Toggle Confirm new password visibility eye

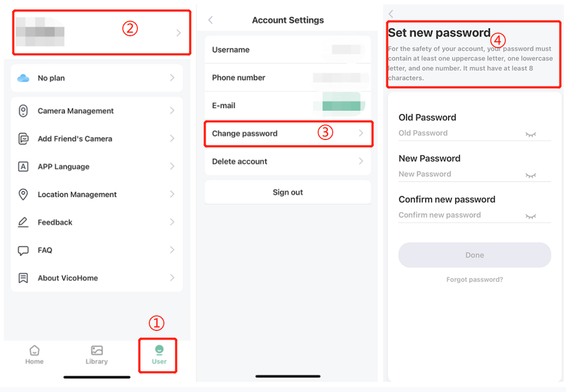530,216
